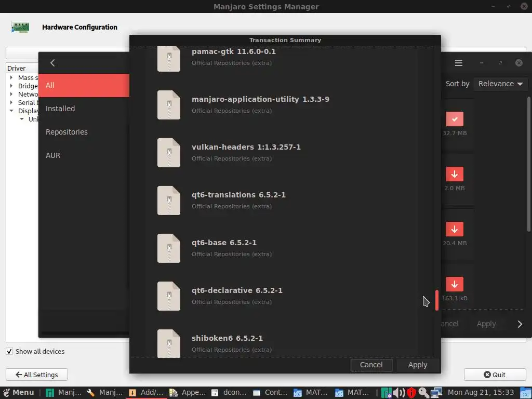The image size is (532, 399).
Task: Click the volume speaker tray icon
Action: [x=398, y=393]
